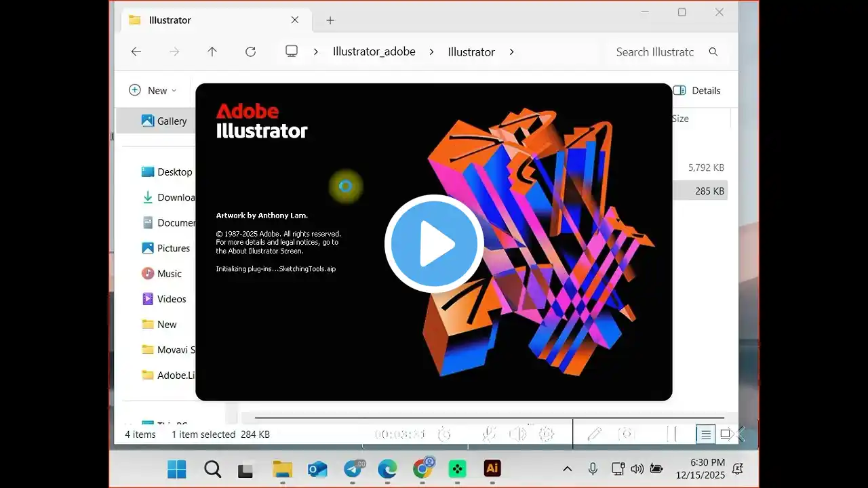Switch Explorer to details list view

[706, 434]
